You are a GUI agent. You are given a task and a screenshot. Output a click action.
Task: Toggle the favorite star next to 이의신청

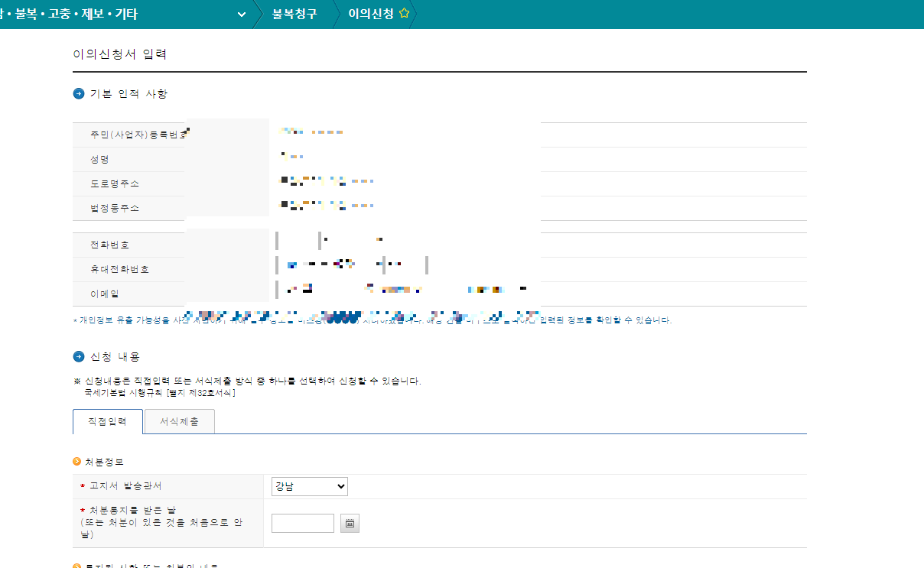coord(405,14)
